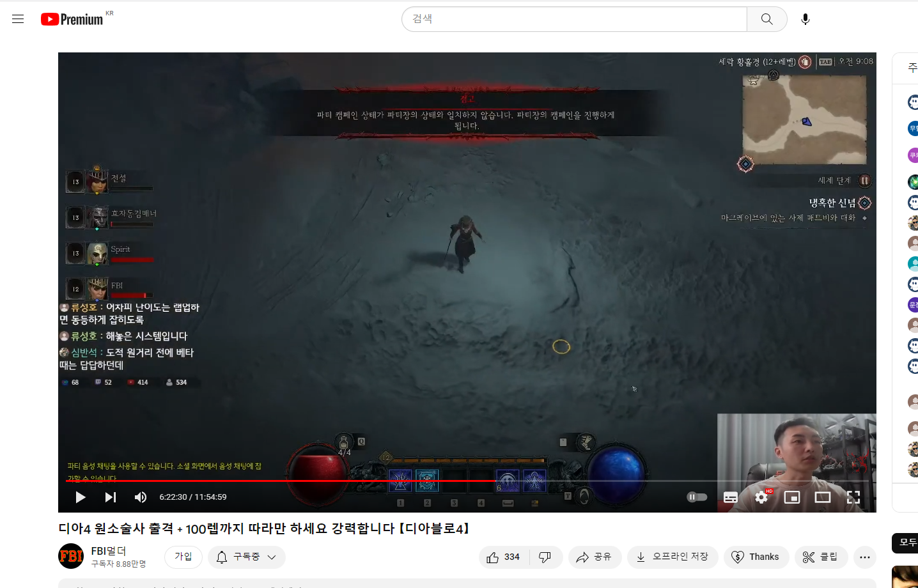Viewport: 918px width, 588px height.
Task: Click the video title text
Action: pyautogui.click(x=265, y=529)
